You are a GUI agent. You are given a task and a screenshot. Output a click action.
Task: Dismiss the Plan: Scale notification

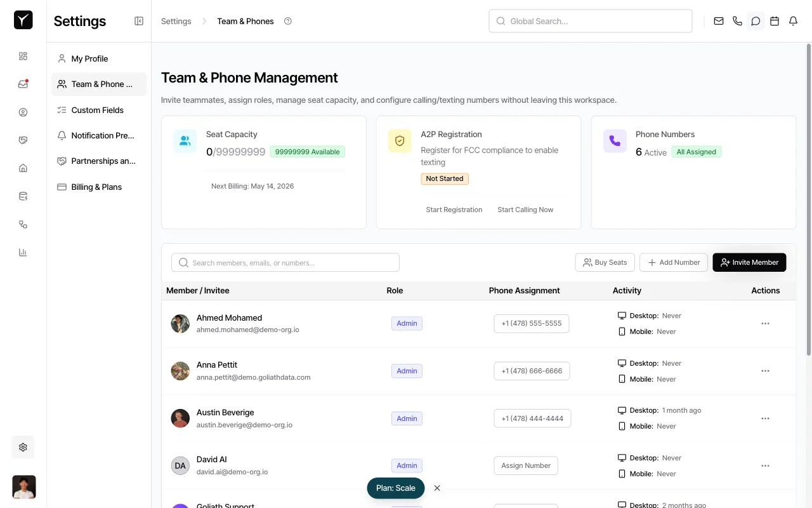(x=437, y=488)
